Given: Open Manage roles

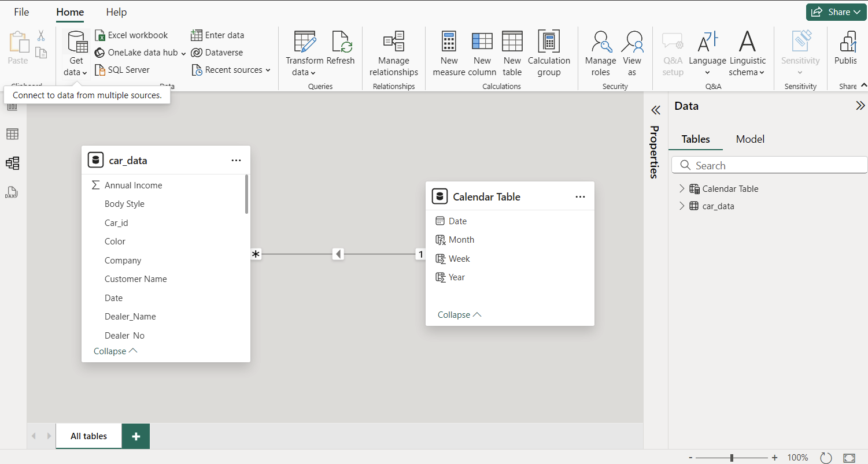Looking at the screenshot, I should tap(600, 54).
